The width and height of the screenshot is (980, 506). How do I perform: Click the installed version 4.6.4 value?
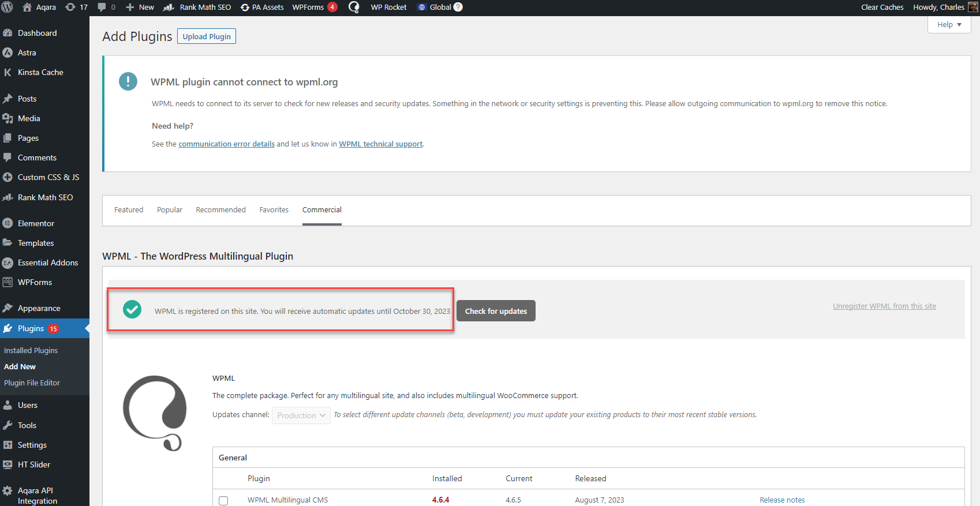pos(440,500)
